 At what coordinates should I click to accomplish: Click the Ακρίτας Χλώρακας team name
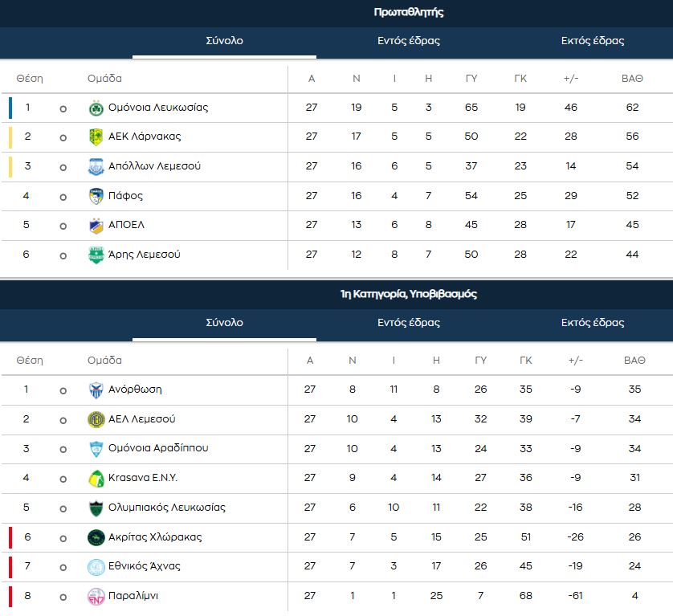[x=155, y=536]
